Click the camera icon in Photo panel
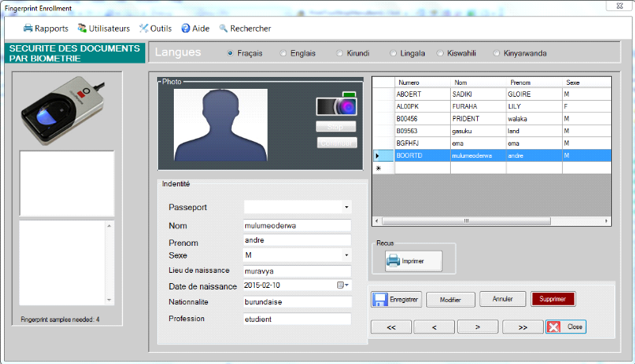Image resolution: width=635 pixels, height=364 pixels. coord(336,106)
